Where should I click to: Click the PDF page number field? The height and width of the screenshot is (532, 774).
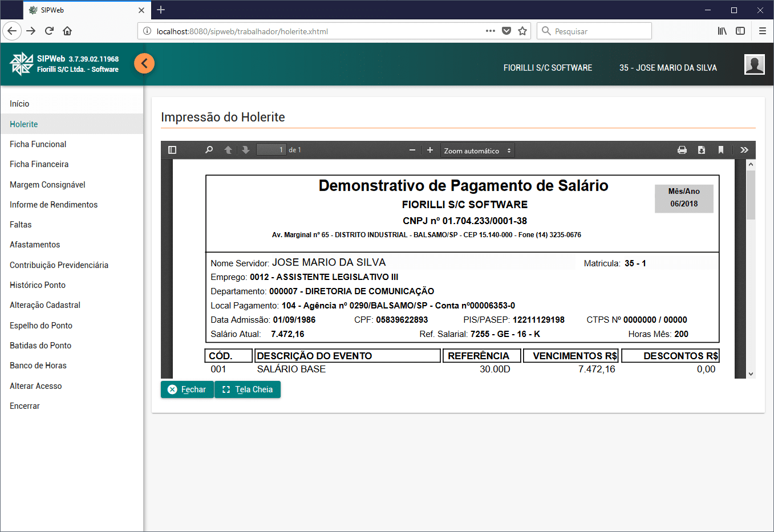271,150
